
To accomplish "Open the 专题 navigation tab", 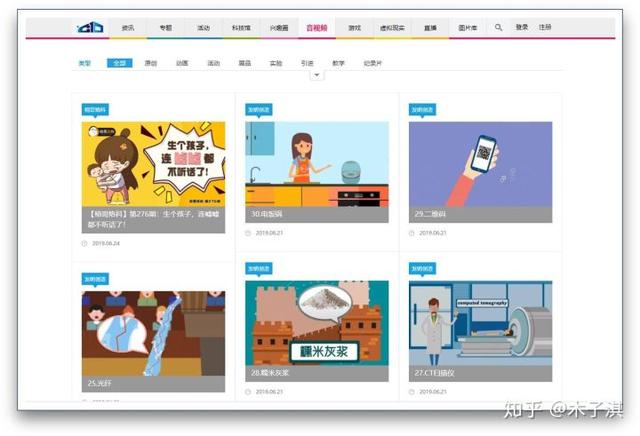I will (x=166, y=28).
